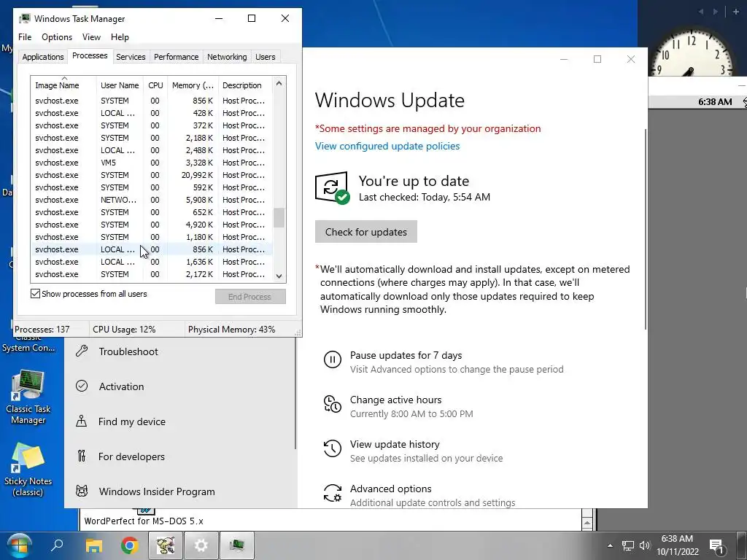
Task: Select svchost.exe row using 372 K
Action: coord(152,125)
